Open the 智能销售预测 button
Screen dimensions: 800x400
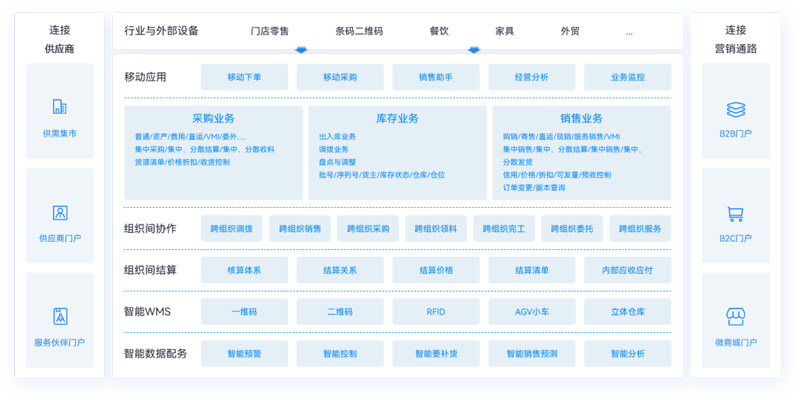point(531,354)
